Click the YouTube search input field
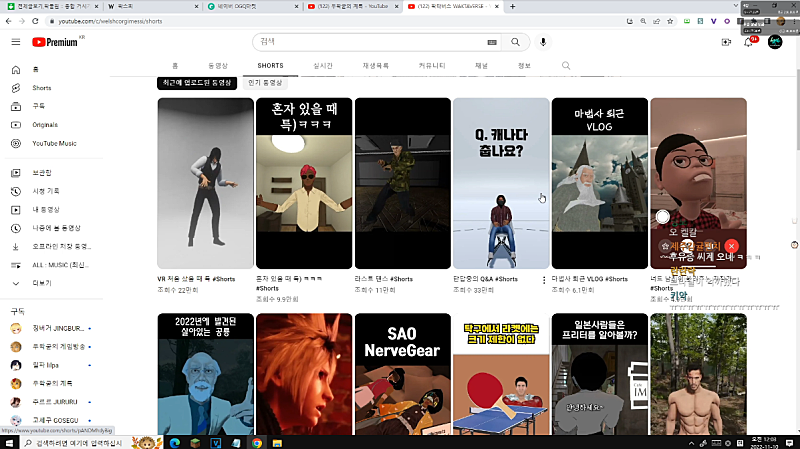800x449 pixels. point(365,42)
